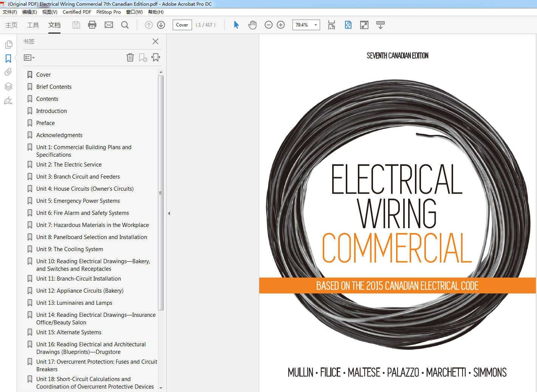The width and height of the screenshot is (537, 392).
Task: Add new bookmark icon
Action: [x=143, y=57]
